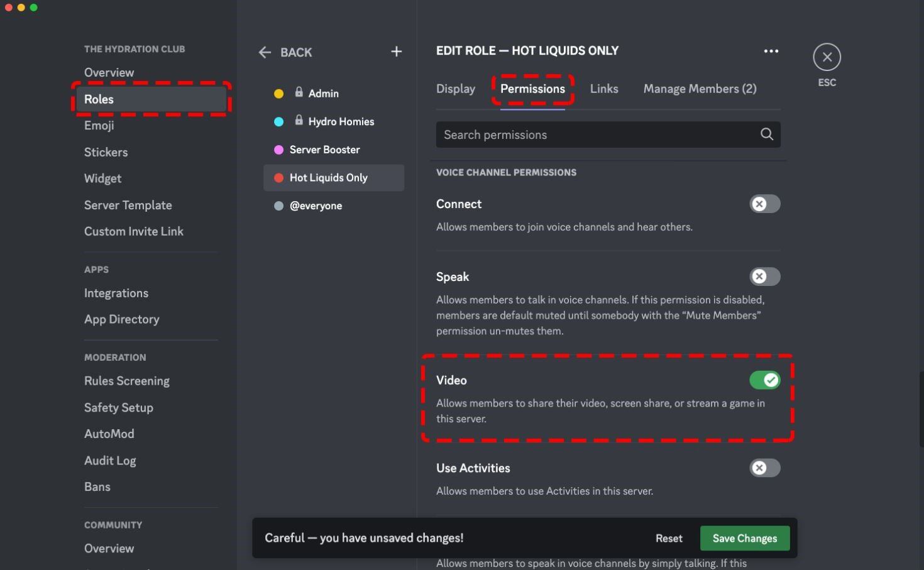Click the pink Server Booster role dot

[x=278, y=150]
